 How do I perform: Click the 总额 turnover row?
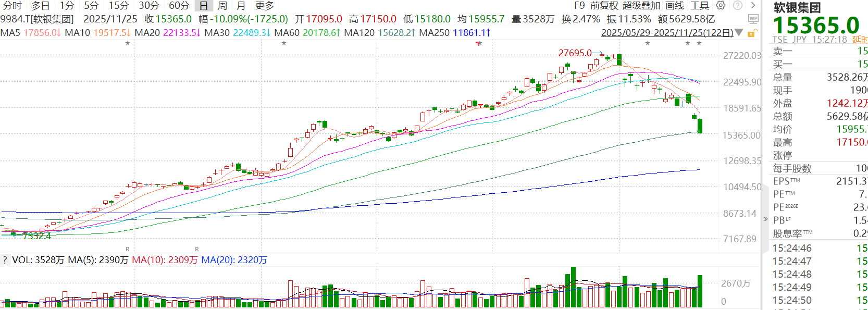[820, 116]
